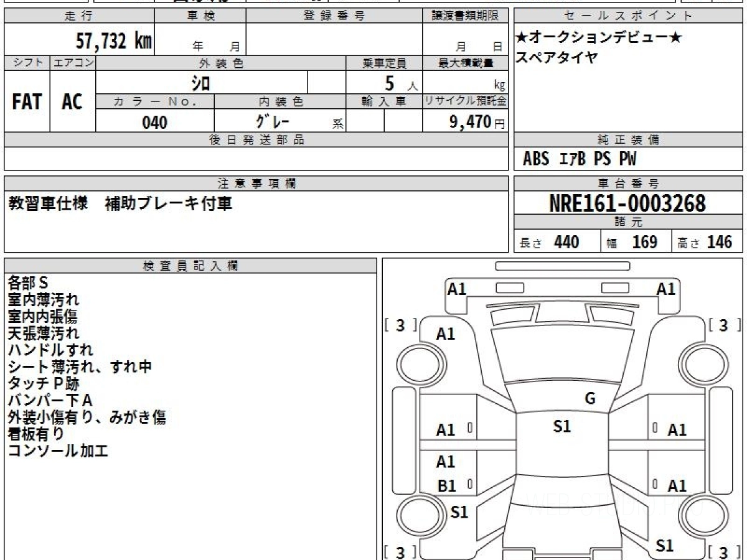Click the カラーNo. header

coord(155,101)
